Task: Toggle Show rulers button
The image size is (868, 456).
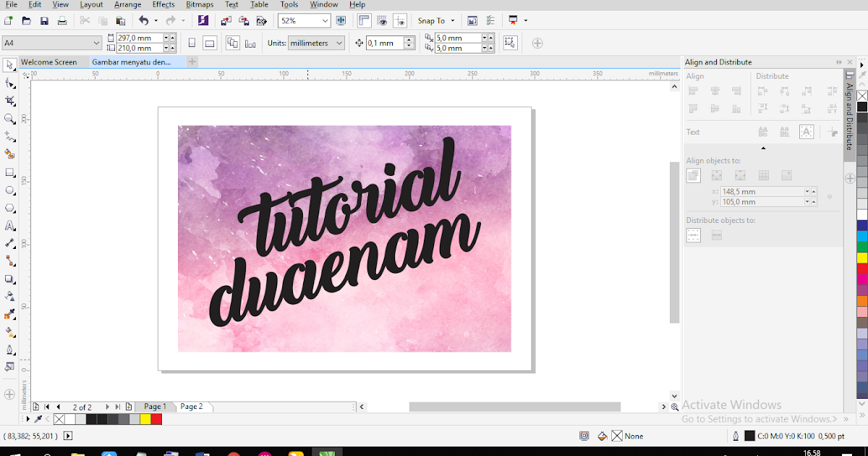Action: point(364,21)
